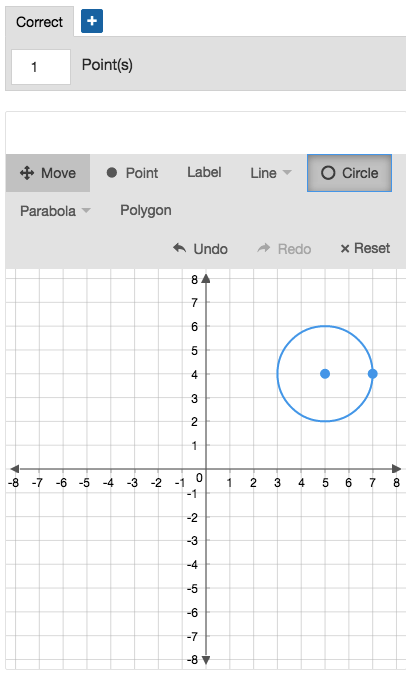Reset the graph with the X
Viewport: 413px width, 673px height.
(x=365, y=249)
